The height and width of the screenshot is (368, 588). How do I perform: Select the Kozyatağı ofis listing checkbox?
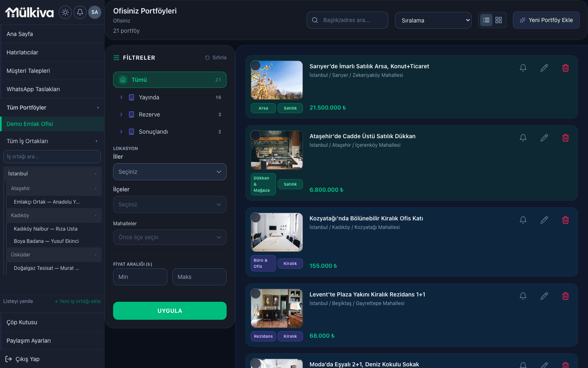coord(256,218)
